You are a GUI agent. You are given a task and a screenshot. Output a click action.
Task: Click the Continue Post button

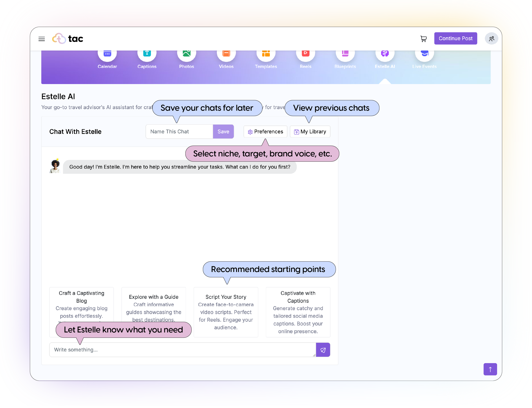click(455, 38)
